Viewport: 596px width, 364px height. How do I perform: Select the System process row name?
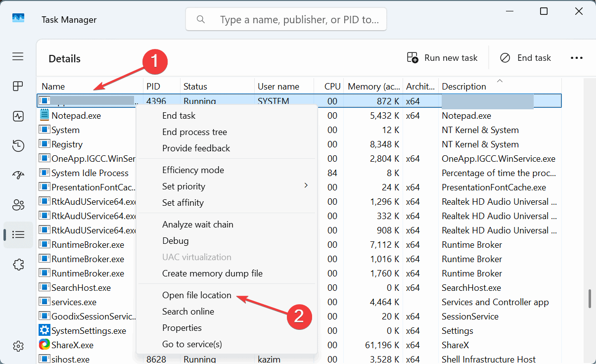click(65, 130)
